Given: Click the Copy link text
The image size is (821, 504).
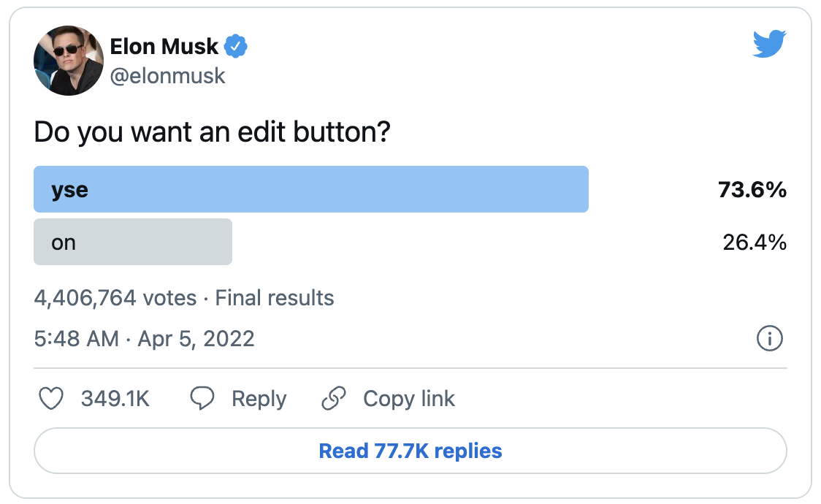Looking at the screenshot, I should (408, 399).
